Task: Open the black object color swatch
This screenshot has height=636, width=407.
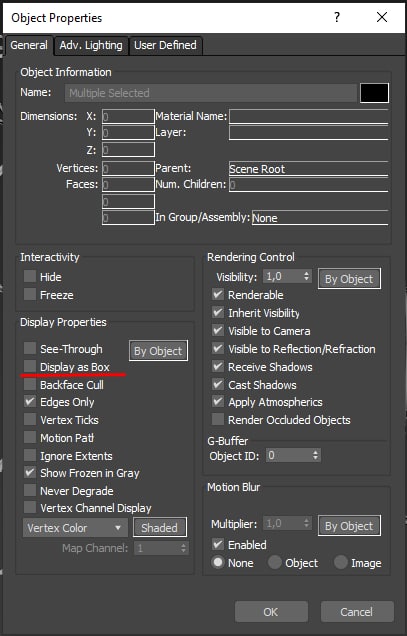Action: (374, 93)
